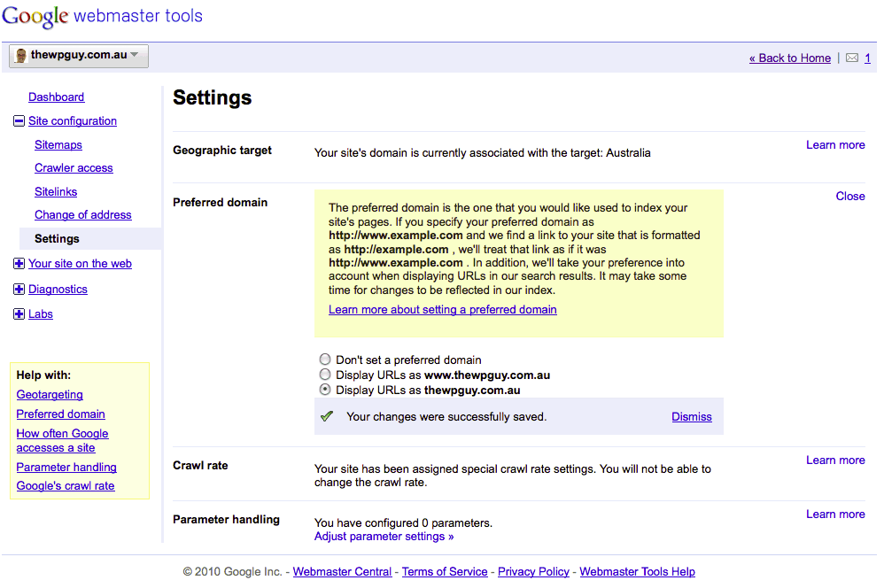The image size is (884, 588).
Task: Close the Preferred domain help box
Action: coord(850,197)
